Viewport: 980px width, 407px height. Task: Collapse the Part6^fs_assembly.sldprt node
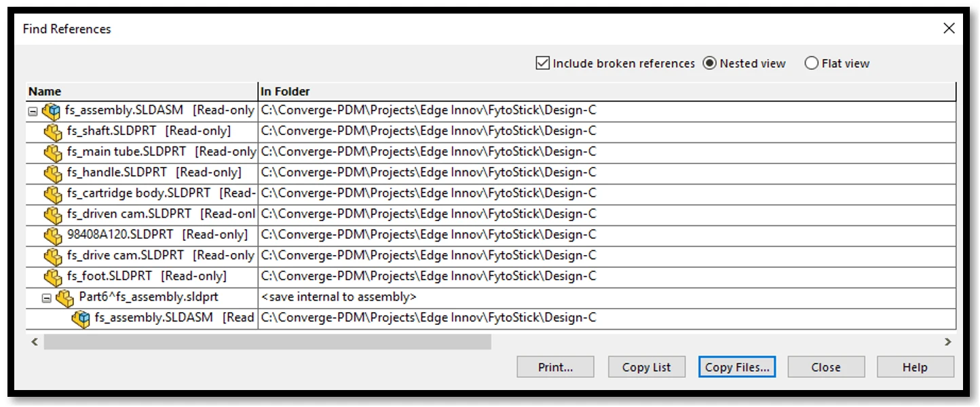pos(46,298)
